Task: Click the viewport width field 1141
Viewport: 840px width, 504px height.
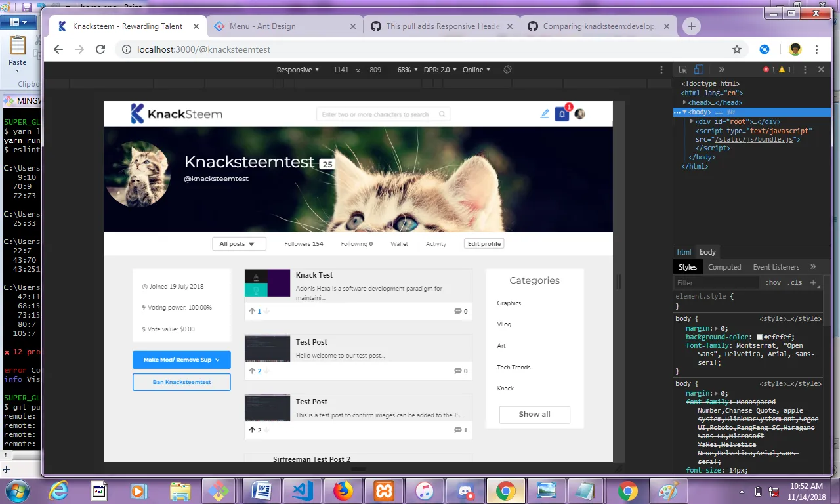Action: point(341,70)
